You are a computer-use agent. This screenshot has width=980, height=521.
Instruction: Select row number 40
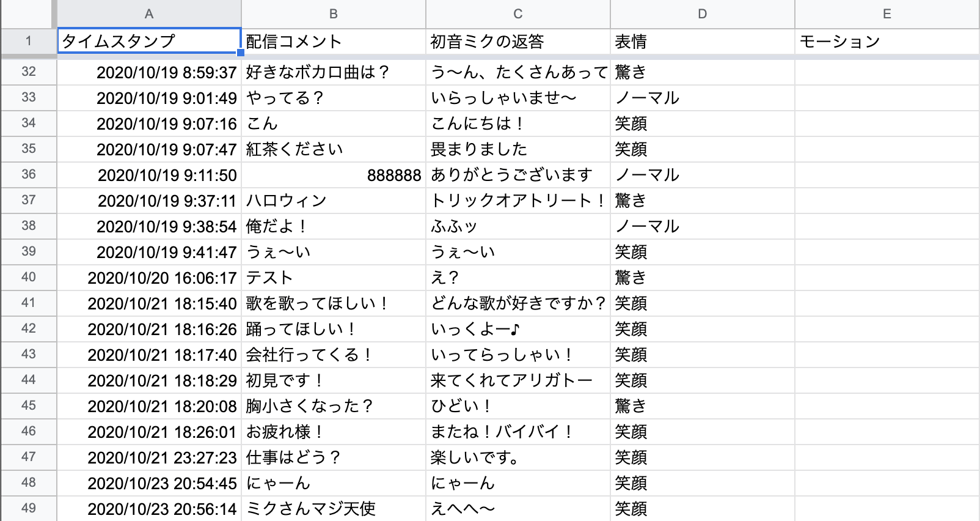(29, 277)
